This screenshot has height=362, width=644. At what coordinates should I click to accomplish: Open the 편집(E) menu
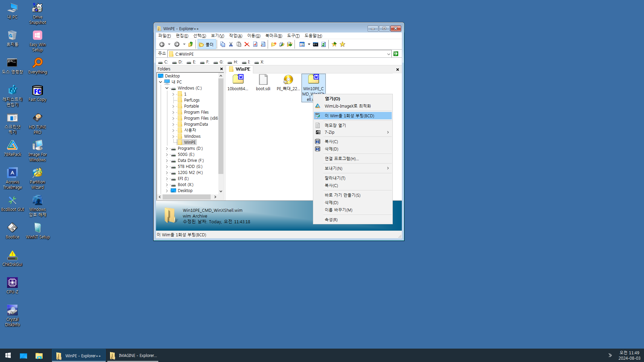182,36
